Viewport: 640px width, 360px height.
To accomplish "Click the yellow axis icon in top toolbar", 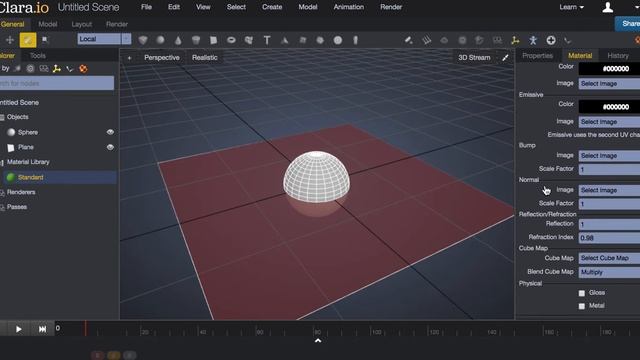I will [x=515, y=40].
